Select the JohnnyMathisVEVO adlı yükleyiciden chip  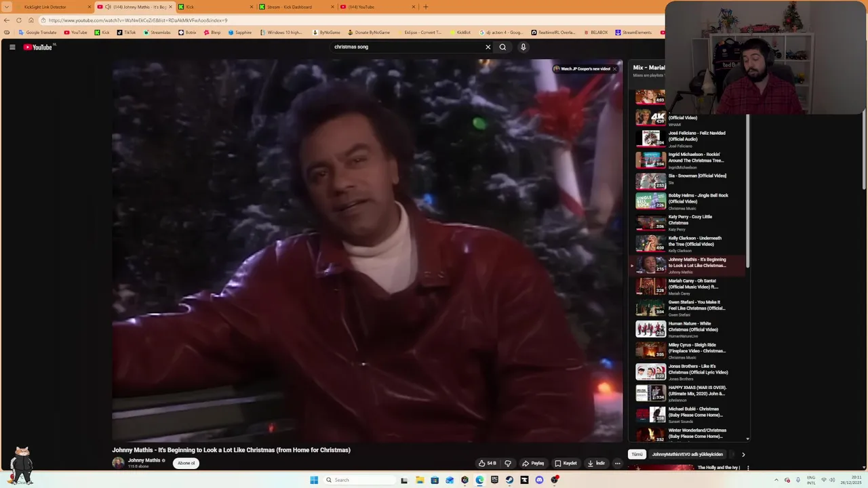688,454
